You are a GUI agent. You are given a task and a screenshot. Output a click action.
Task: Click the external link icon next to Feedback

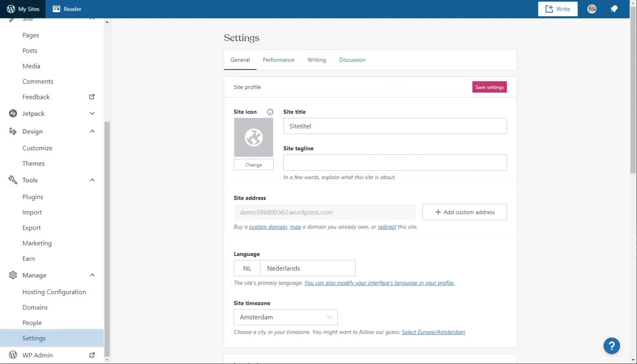pyautogui.click(x=92, y=97)
